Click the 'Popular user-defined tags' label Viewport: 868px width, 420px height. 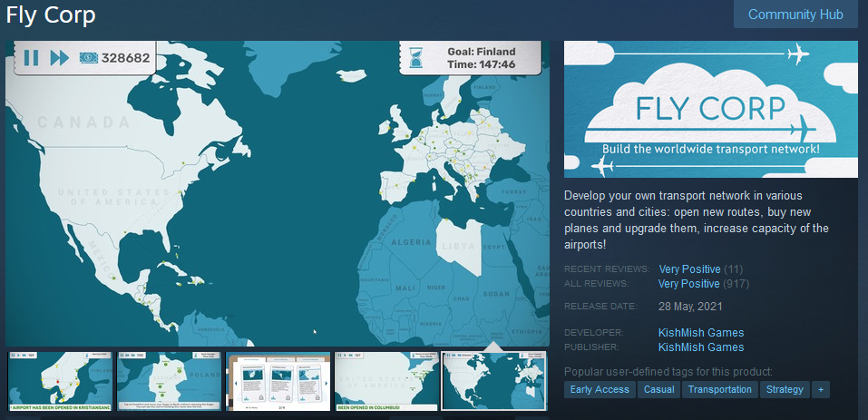668,372
